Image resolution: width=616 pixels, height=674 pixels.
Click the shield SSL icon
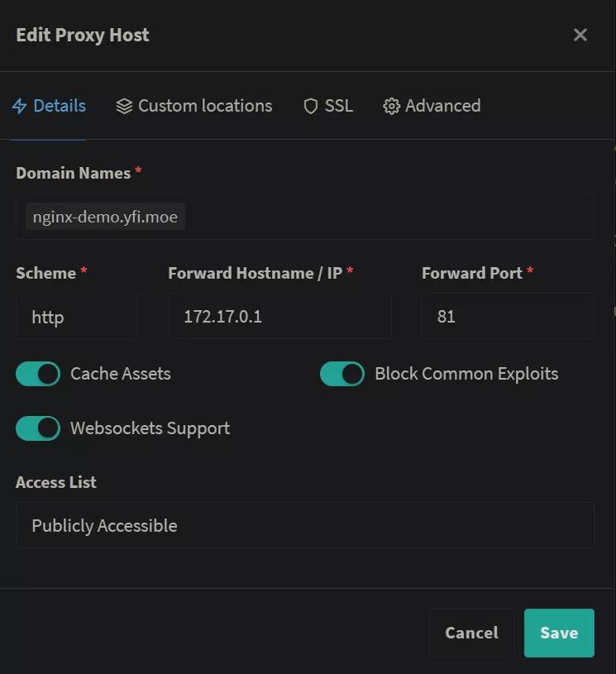coord(310,106)
